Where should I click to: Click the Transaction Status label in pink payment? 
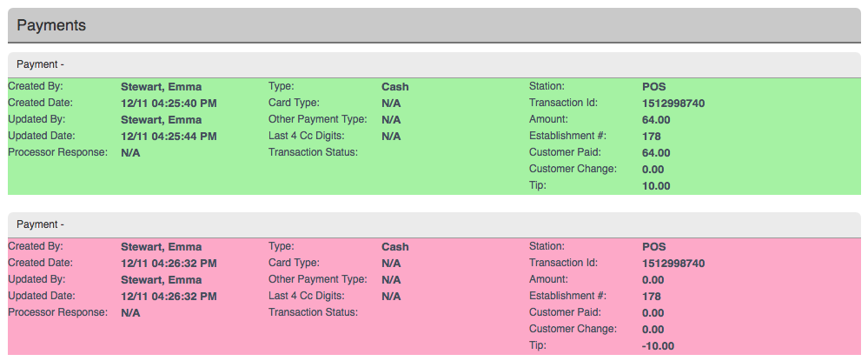(313, 313)
